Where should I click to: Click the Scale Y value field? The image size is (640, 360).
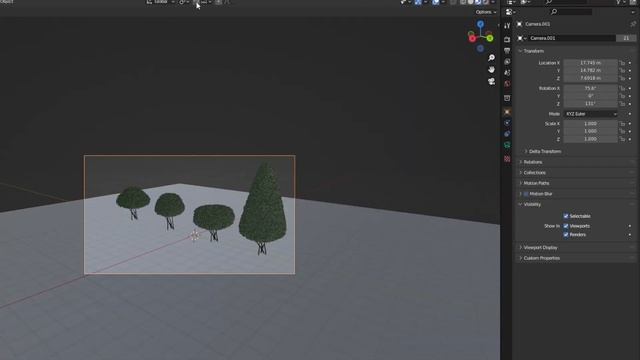pos(591,131)
